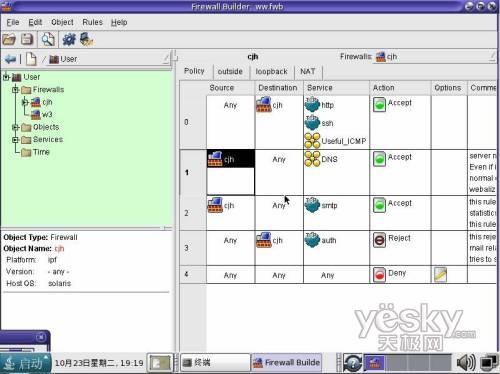Select highlighted cjh source in rule 1
Screen dimensions: 500x374
(x=231, y=159)
